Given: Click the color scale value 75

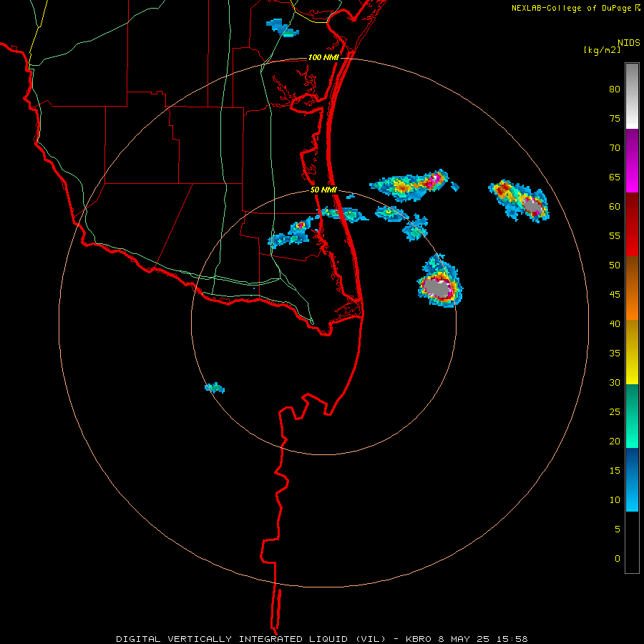Looking at the screenshot, I should 615,118.
